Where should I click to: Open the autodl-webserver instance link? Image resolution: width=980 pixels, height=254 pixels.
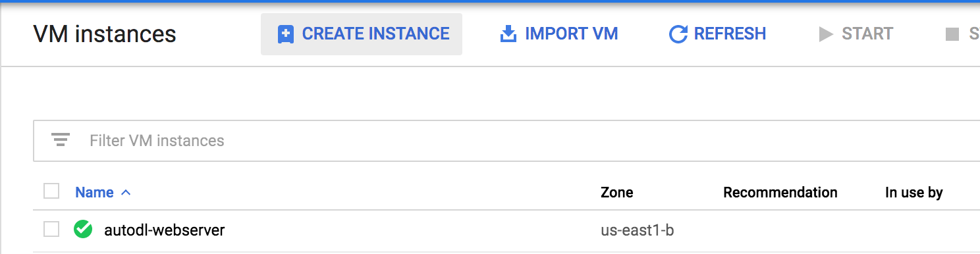click(x=165, y=230)
